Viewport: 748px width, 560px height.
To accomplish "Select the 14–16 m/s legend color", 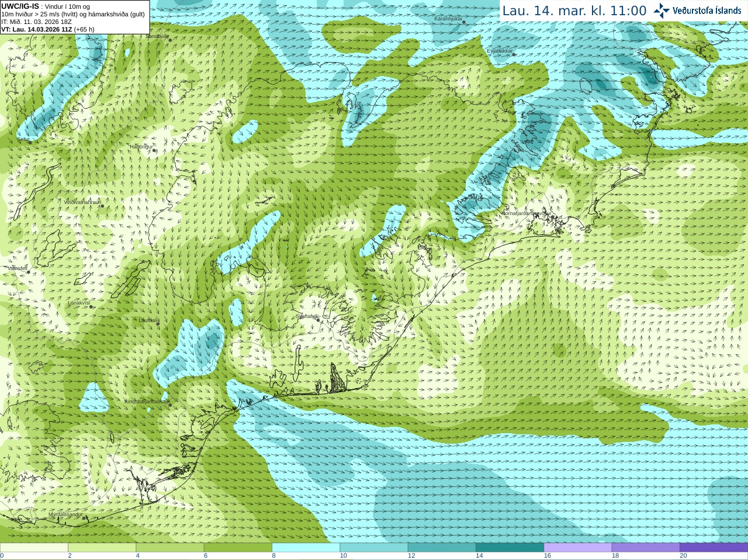I will [x=510, y=547].
